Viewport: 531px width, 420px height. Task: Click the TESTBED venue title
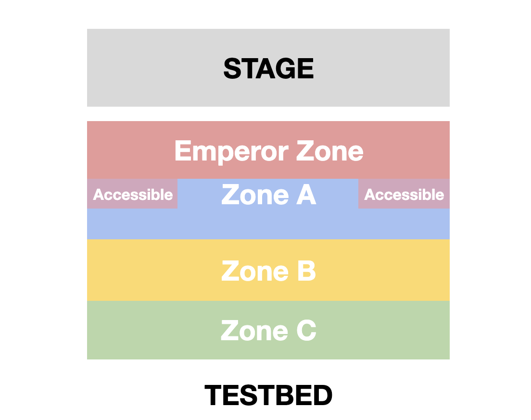268,395
